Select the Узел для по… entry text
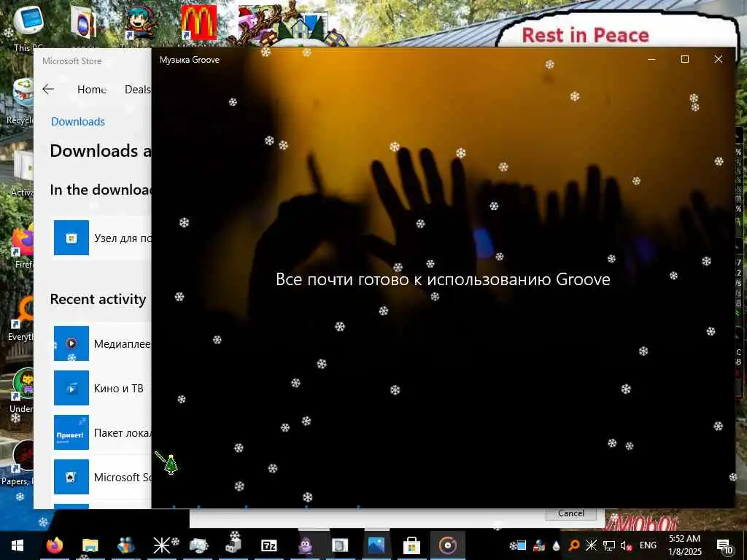The image size is (747, 560). (123, 238)
